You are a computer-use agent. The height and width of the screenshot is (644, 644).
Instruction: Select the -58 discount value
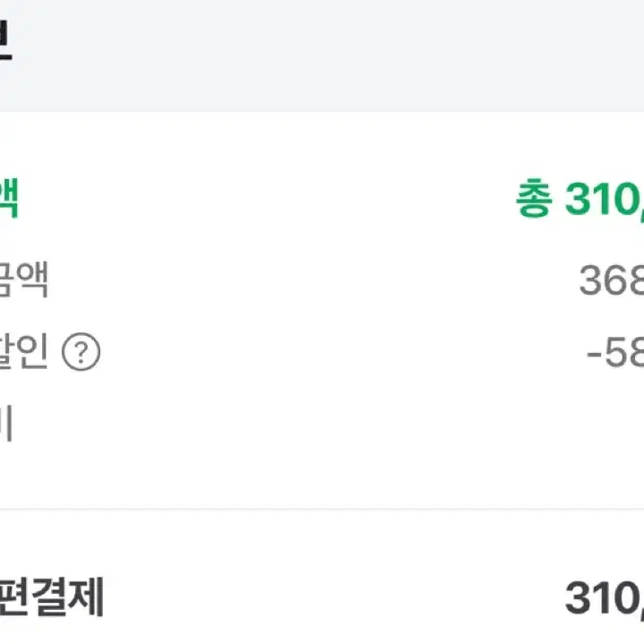(x=615, y=353)
